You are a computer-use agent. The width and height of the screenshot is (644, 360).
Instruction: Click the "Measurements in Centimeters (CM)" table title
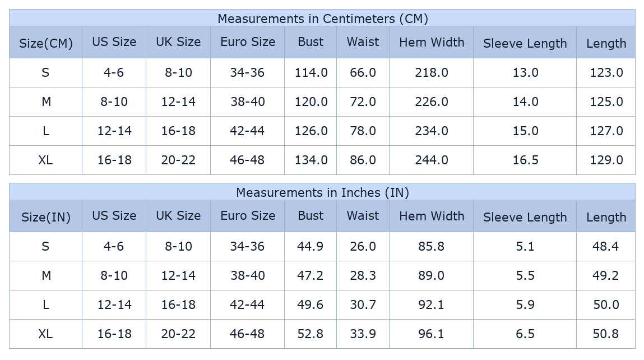pyautogui.click(x=322, y=19)
